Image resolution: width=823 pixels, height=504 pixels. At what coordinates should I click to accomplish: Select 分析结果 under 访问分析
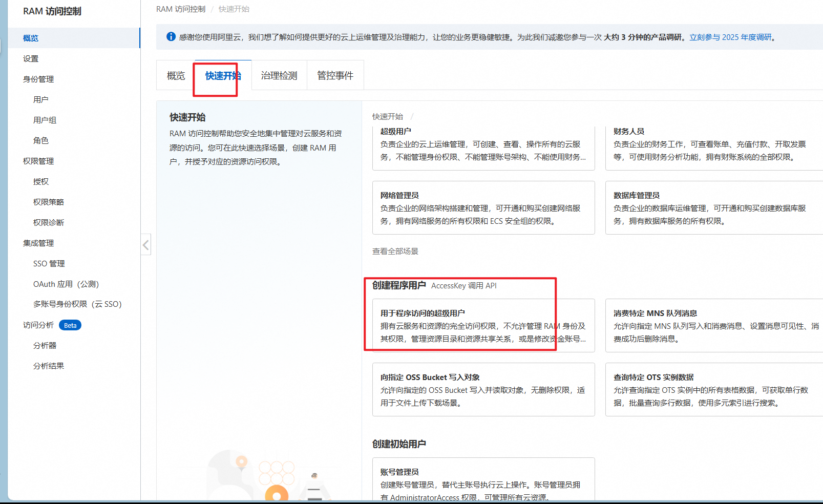click(x=48, y=366)
